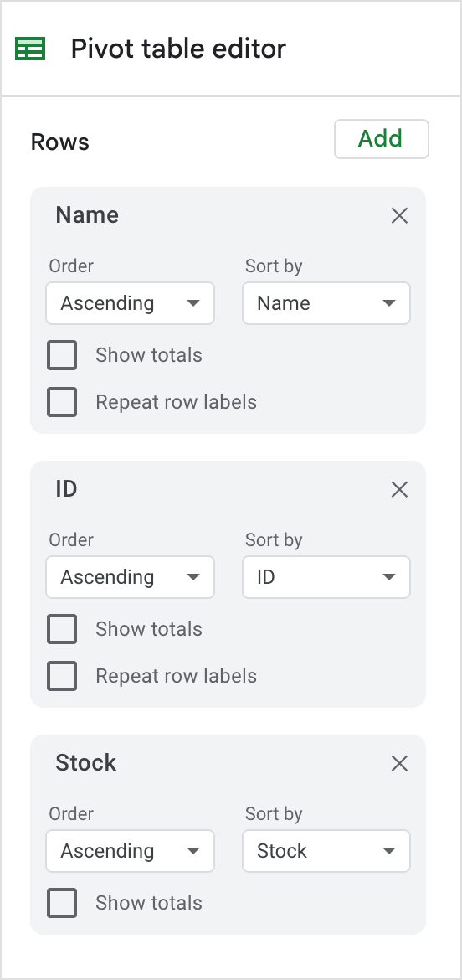Click the Rows section heading

pyautogui.click(x=60, y=142)
